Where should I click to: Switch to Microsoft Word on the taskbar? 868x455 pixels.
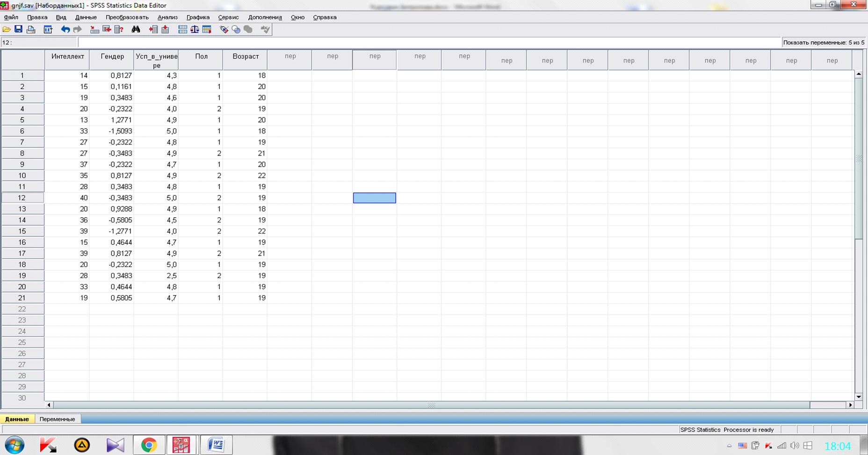pos(216,445)
